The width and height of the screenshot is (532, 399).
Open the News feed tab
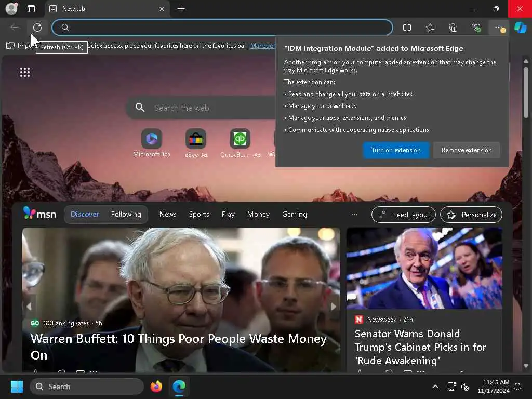[x=168, y=214]
